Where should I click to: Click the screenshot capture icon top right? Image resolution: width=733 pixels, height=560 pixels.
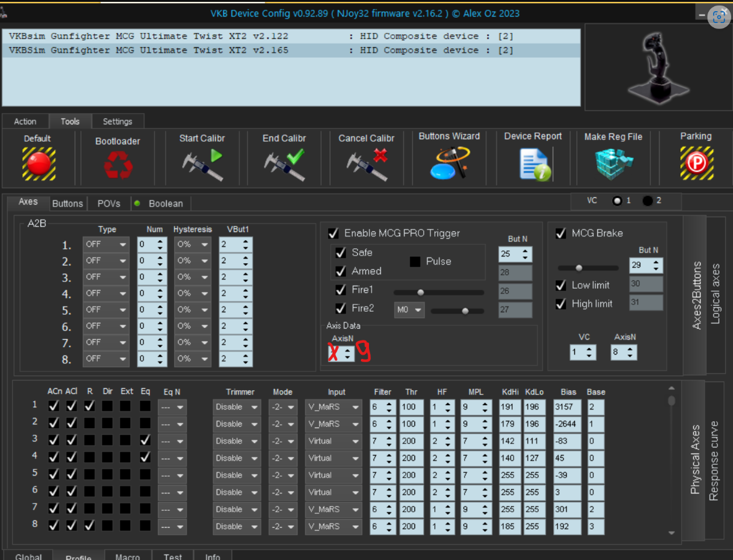coord(719,17)
